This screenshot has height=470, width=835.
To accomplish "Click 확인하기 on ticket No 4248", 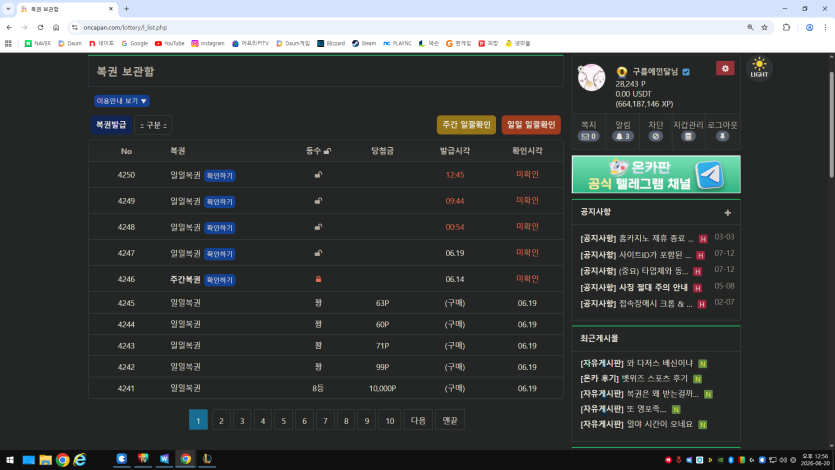I will tap(219, 228).
